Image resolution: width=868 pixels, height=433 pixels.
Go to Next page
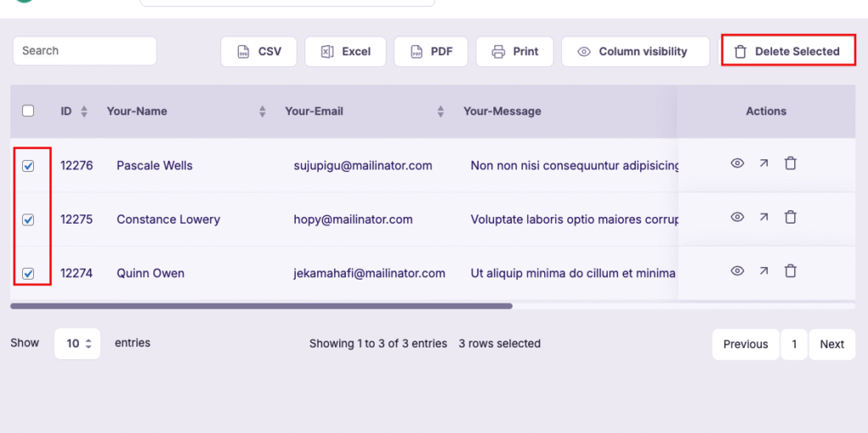(832, 344)
